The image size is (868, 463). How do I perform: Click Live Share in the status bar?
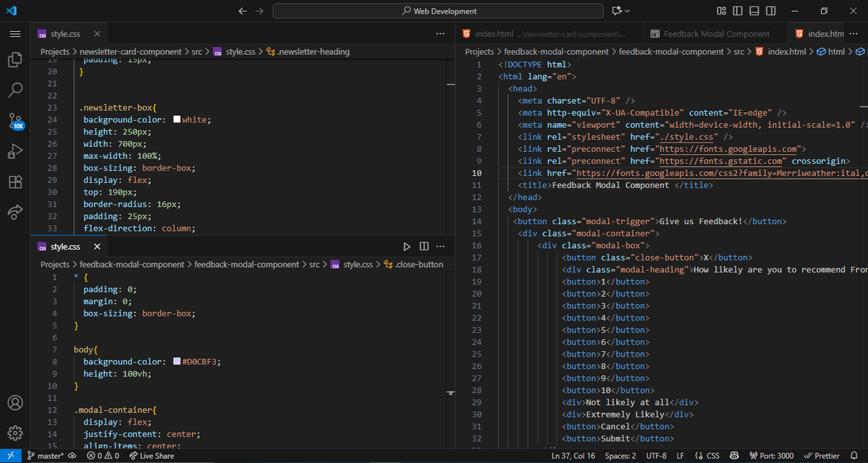click(x=151, y=456)
